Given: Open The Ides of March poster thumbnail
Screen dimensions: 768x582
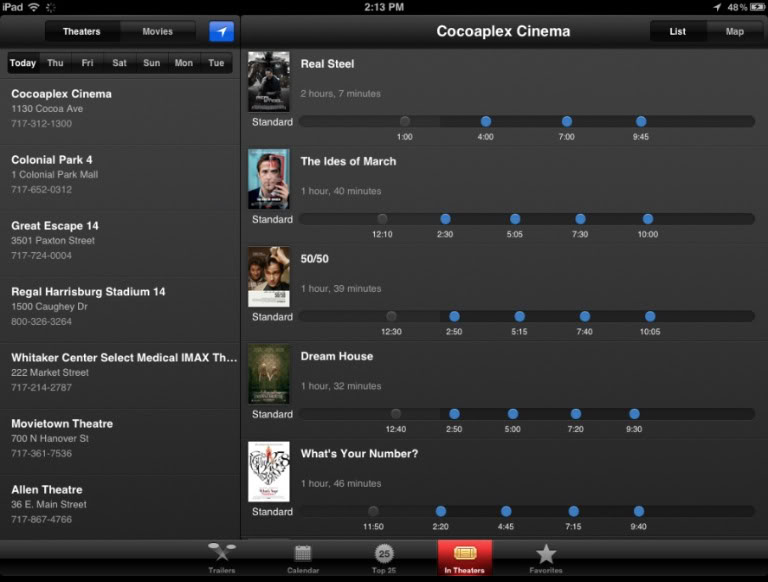Looking at the screenshot, I should click(268, 179).
